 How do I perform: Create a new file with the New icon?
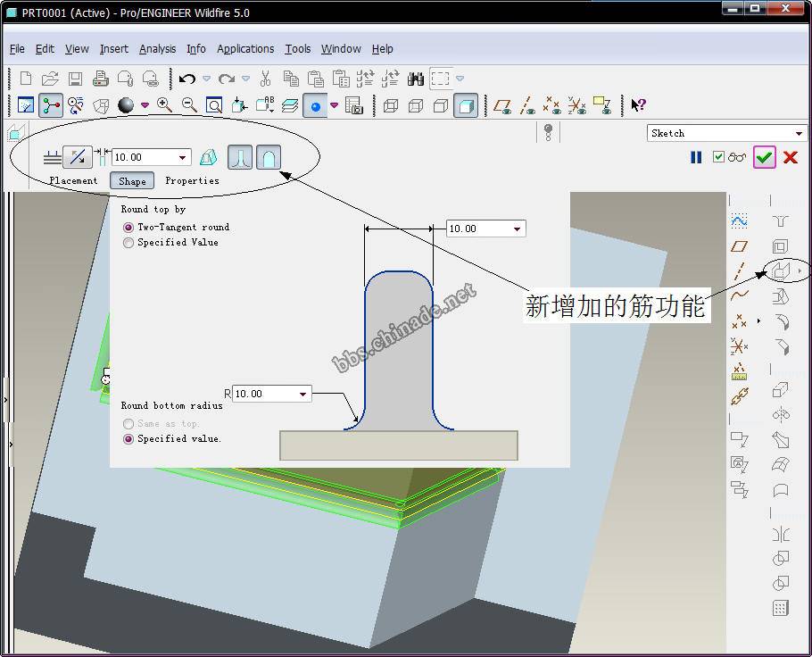coord(25,79)
